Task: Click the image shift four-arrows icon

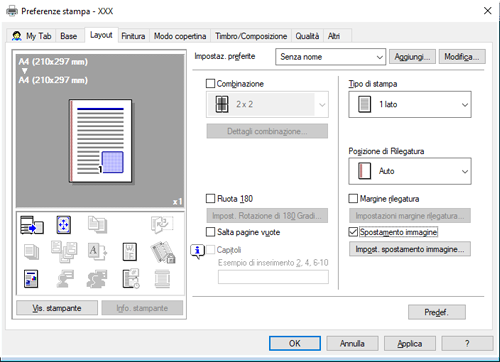Action: pyautogui.click(x=63, y=225)
